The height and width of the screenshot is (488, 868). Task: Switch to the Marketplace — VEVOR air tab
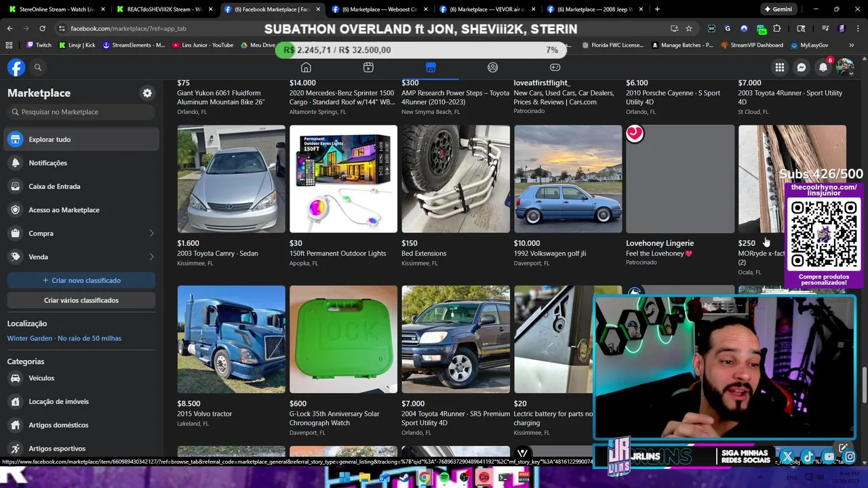(x=487, y=9)
